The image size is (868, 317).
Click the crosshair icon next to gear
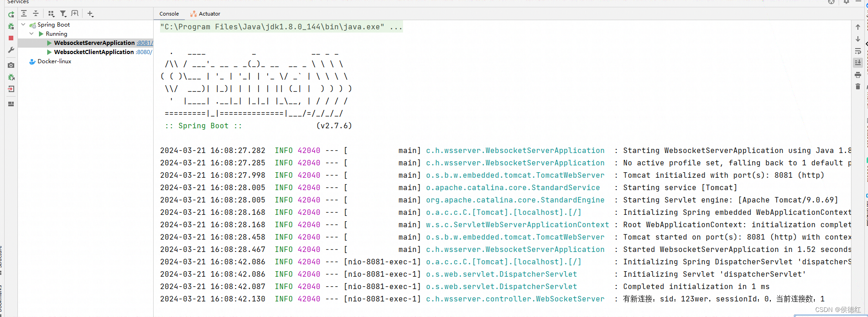831,2
